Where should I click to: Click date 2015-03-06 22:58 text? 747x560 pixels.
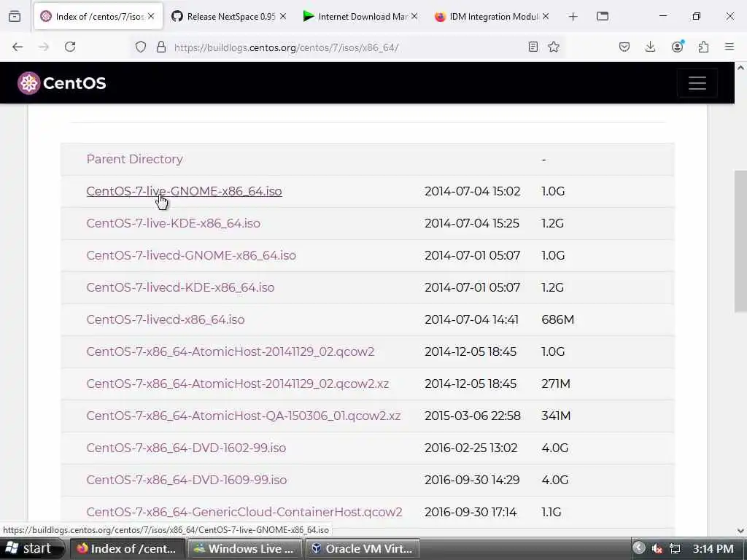[472, 416]
